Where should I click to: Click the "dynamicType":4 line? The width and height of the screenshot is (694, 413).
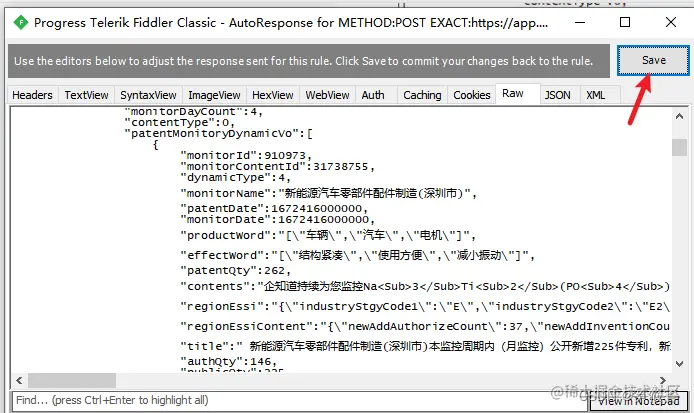235,178
